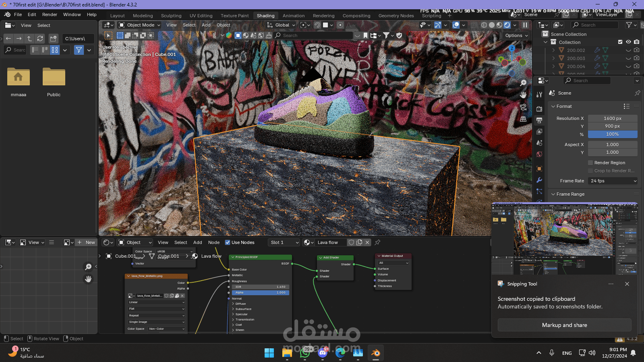Go to parent directory in file browser
Image resolution: width=644 pixels, height=362 pixels.
coord(29,39)
